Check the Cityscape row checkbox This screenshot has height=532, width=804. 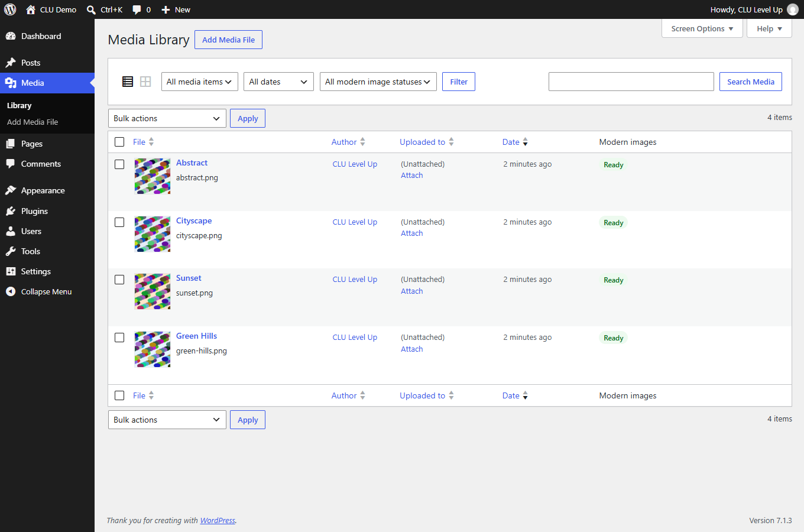(x=119, y=222)
